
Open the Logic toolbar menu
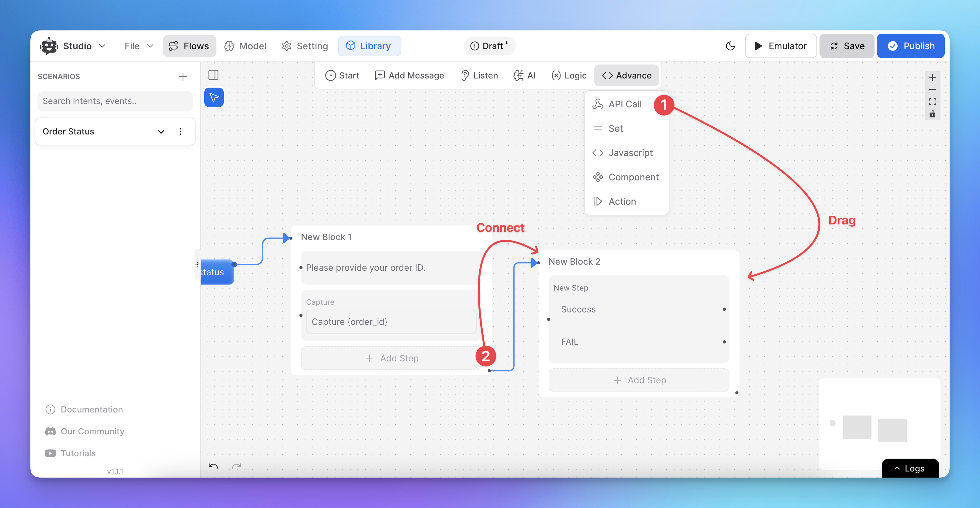click(x=569, y=75)
